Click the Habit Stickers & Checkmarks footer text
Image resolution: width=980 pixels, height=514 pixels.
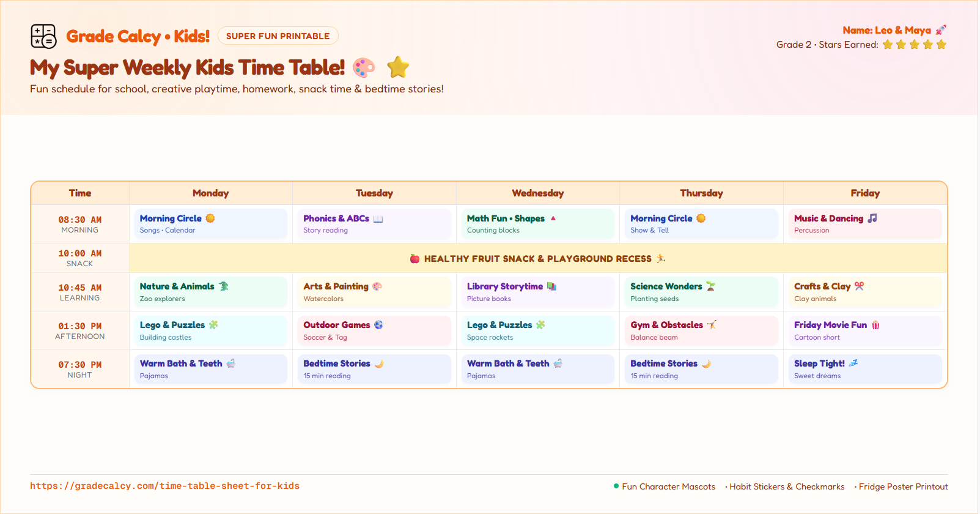[787, 487]
